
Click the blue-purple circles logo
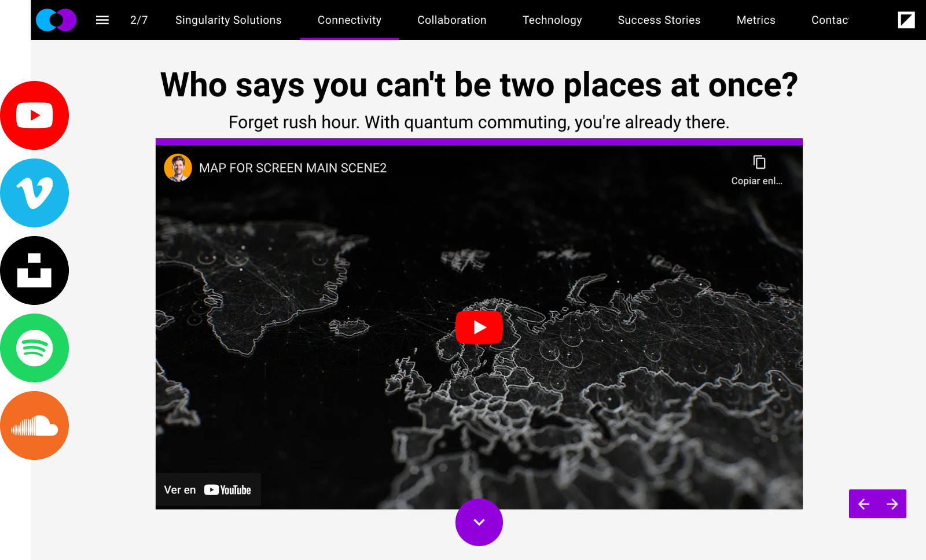56,20
